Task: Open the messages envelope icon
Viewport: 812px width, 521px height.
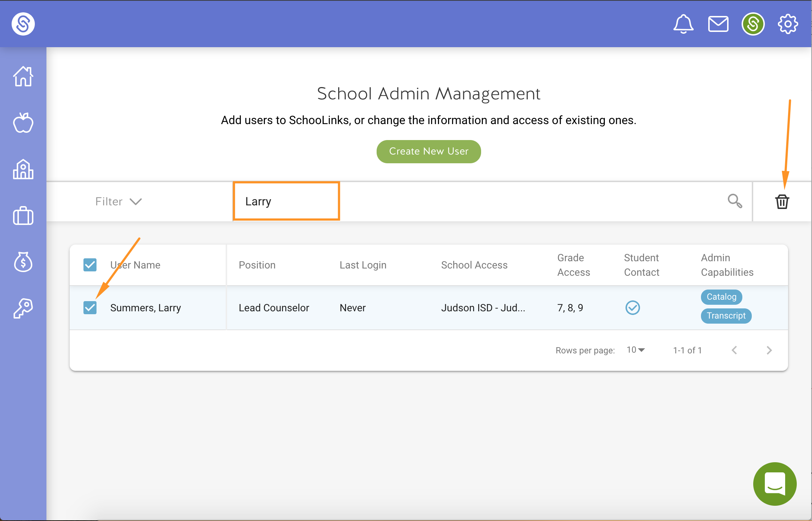Action: click(718, 24)
